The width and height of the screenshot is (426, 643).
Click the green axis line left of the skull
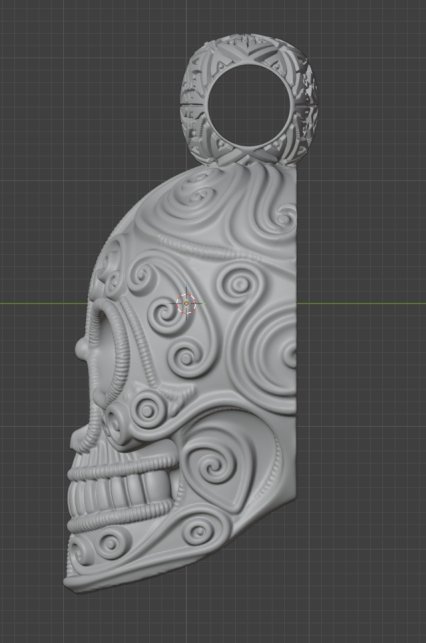tap(44, 303)
